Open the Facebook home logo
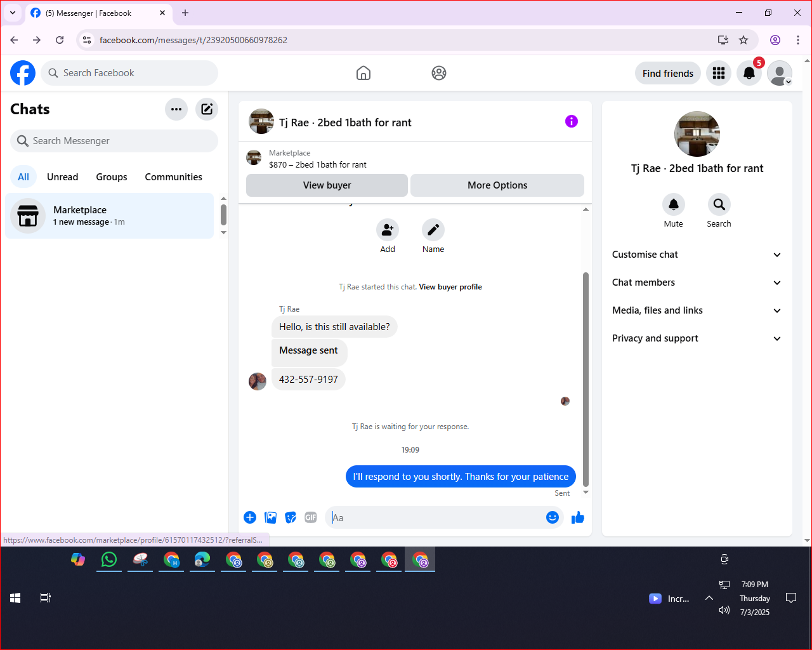 click(23, 73)
